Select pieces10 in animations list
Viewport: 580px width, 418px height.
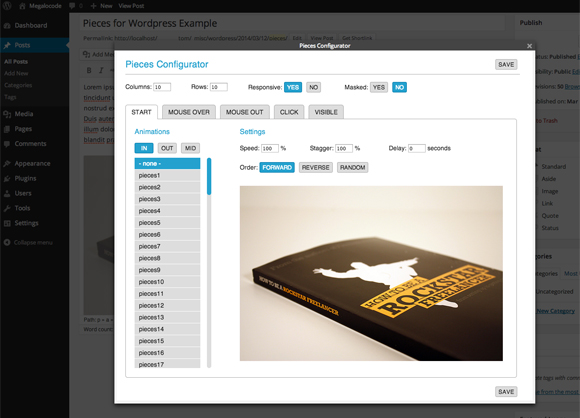167,282
